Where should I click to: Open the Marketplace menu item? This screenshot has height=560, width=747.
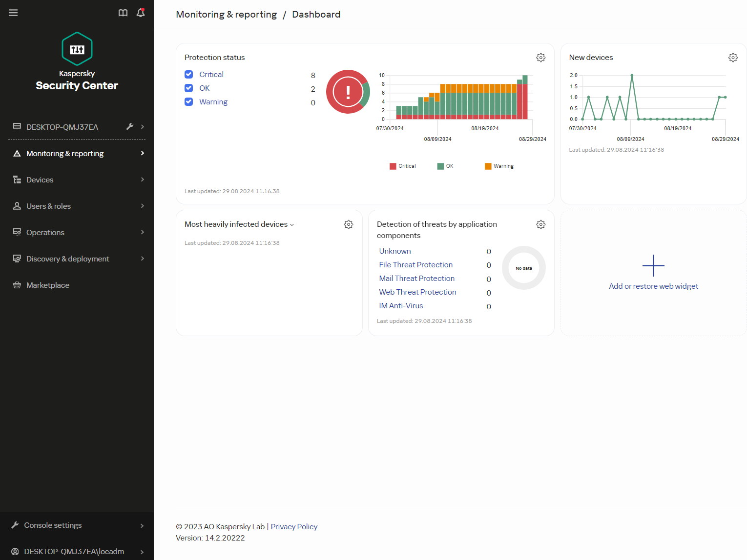pyautogui.click(x=48, y=285)
